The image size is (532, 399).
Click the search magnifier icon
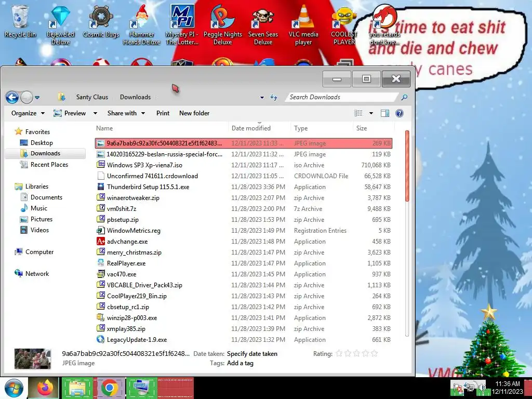404,97
